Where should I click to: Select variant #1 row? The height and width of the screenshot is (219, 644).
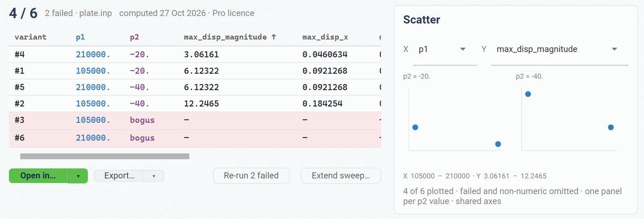click(195, 71)
